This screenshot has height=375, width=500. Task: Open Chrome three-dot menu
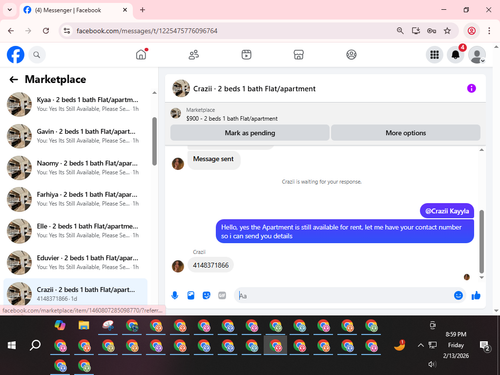[x=489, y=31]
